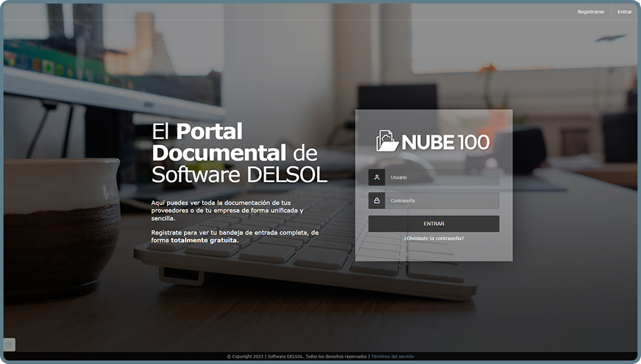Click the bold Portal Documental heading words
The image size is (641, 364).
point(209,142)
